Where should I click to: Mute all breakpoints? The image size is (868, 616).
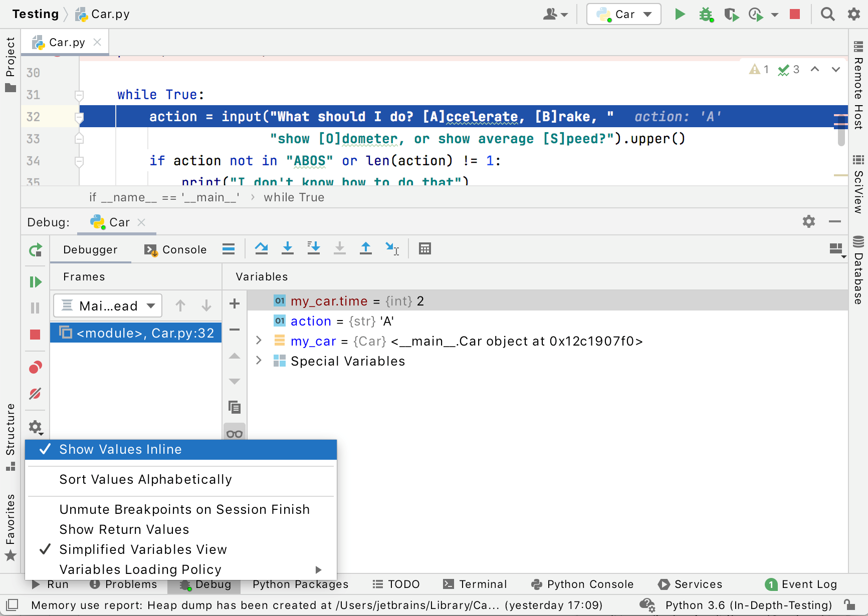(35, 394)
